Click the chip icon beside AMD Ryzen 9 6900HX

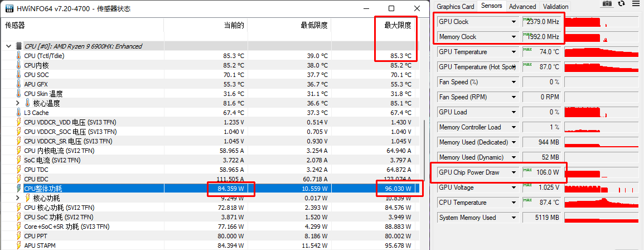coord(19,46)
